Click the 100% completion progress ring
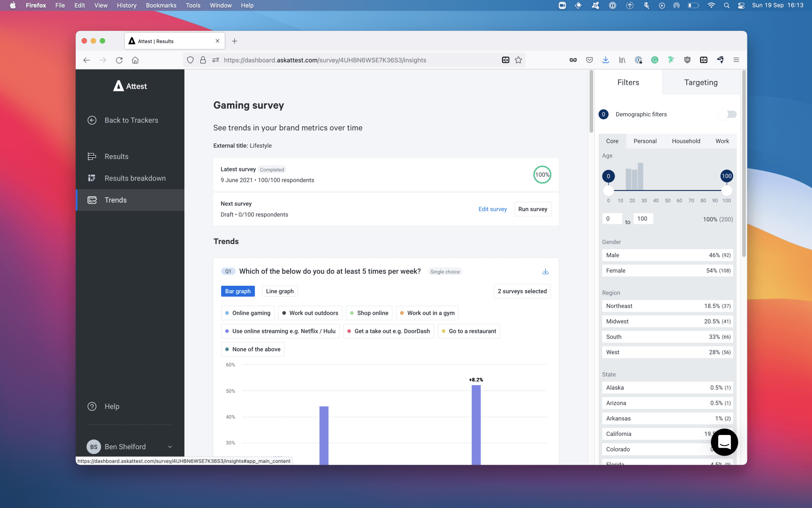This screenshot has height=508, width=812. coord(542,175)
